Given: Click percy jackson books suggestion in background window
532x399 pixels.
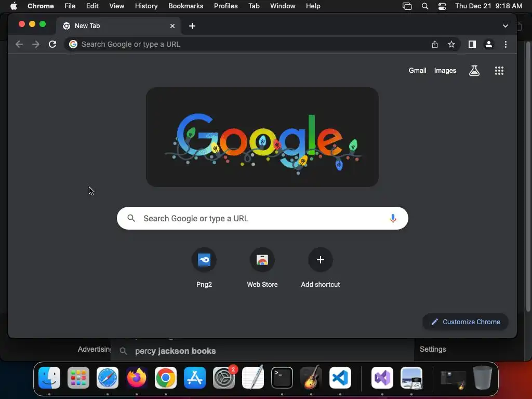Looking at the screenshot, I should pos(175,351).
